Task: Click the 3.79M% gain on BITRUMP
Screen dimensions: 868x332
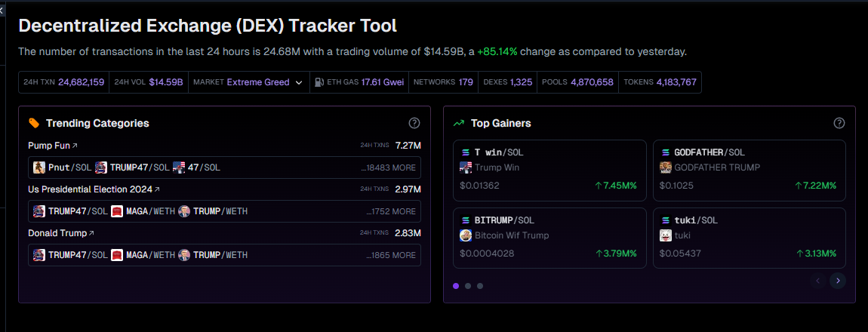Action: [616, 254]
